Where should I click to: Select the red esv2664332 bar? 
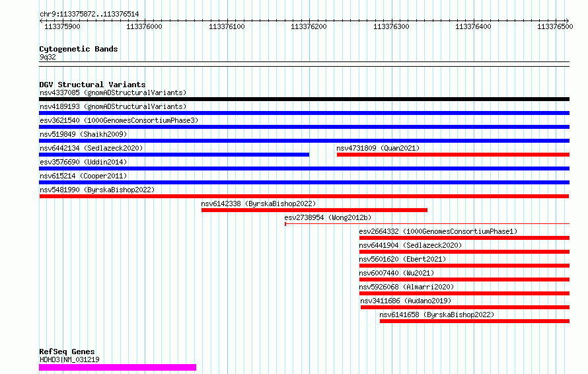pyautogui.click(x=464, y=238)
